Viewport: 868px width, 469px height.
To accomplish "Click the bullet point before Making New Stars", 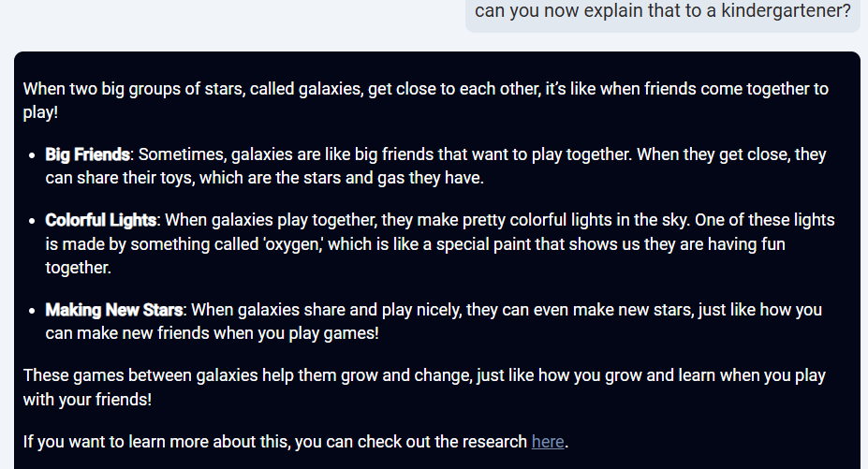I will [32, 311].
